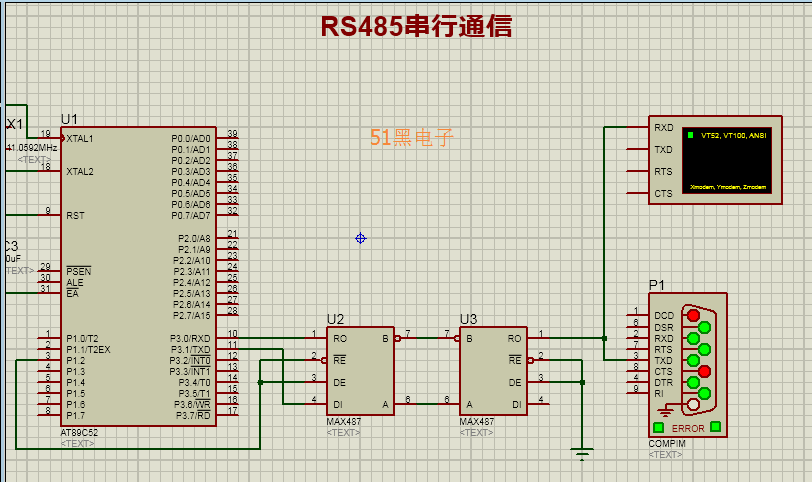This screenshot has width=812, height=482.
Task: Click the DE pin label on U3
Action: click(x=515, y=383)
